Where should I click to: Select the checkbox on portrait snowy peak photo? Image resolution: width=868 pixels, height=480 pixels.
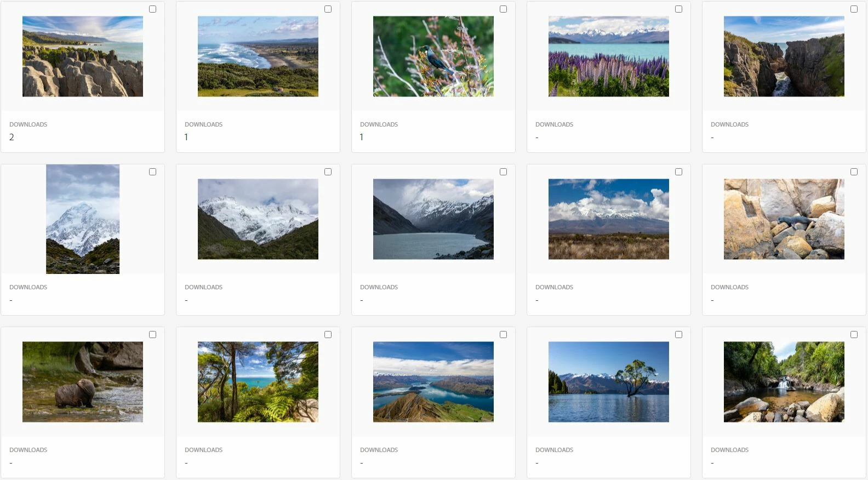click(152, 172)
